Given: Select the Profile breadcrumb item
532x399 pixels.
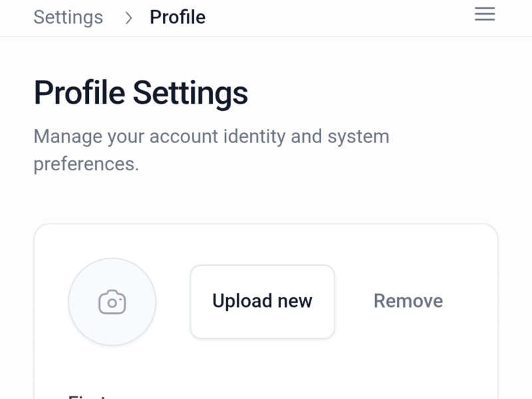Looking at the screenshot, I should [178, 17].
